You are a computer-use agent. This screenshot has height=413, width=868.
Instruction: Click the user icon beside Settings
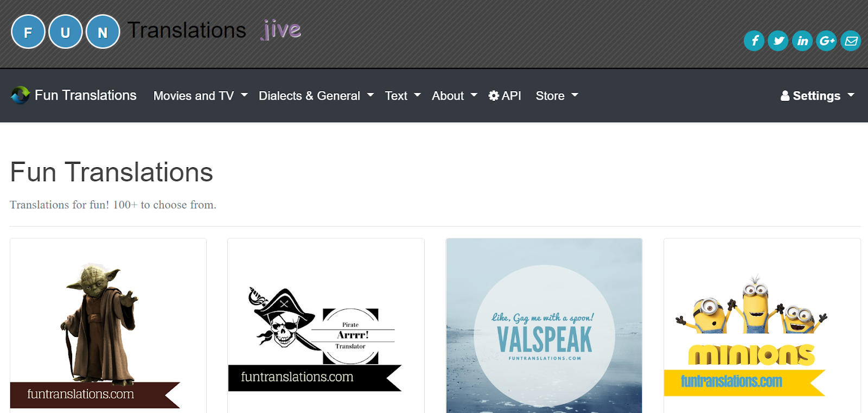tap(785, 96)
